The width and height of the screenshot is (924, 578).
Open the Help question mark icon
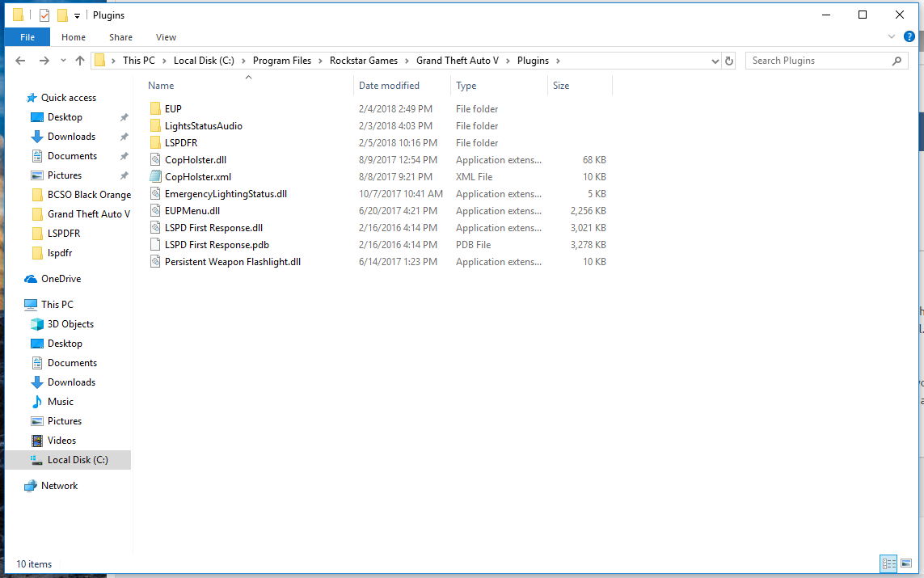click(909, 36)
